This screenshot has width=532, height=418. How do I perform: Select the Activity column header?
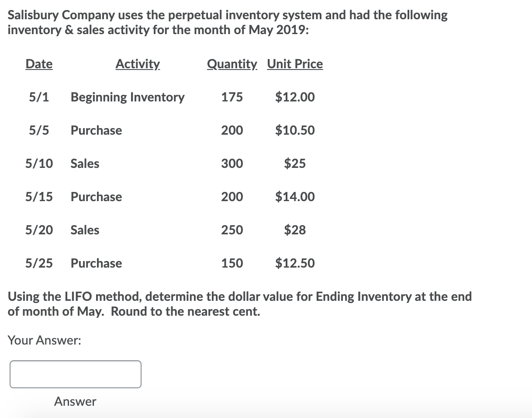tap(138, 64)
